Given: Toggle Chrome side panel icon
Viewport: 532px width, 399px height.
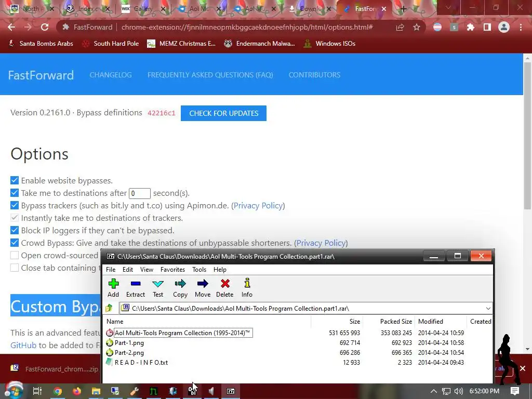Looking at the screenshot, I should point(487,27).
